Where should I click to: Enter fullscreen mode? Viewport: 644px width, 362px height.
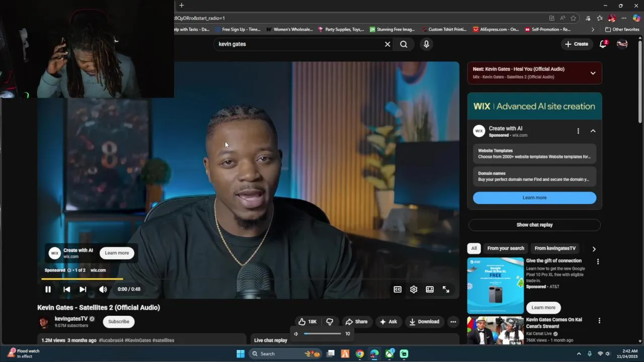point(446,289)
